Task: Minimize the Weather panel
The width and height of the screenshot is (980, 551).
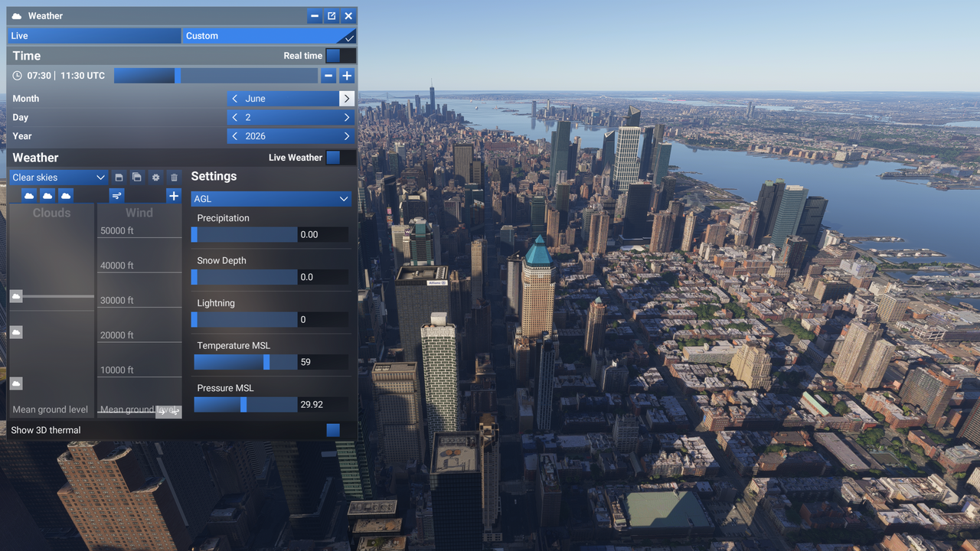Action: 315,16
